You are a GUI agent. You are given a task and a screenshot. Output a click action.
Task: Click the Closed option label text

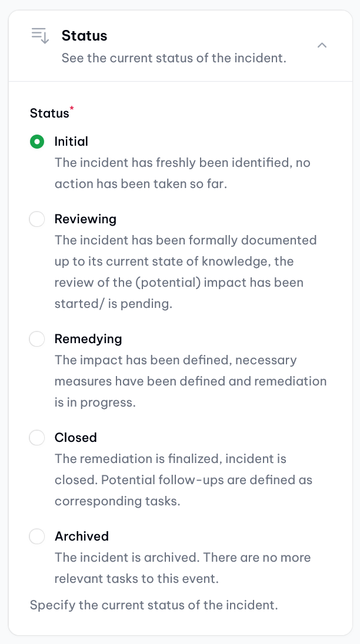click(76, 437)
